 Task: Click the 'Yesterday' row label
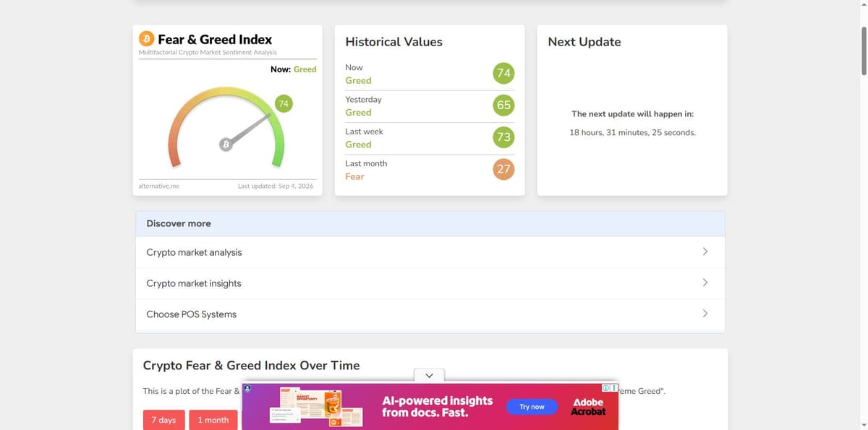363,99
